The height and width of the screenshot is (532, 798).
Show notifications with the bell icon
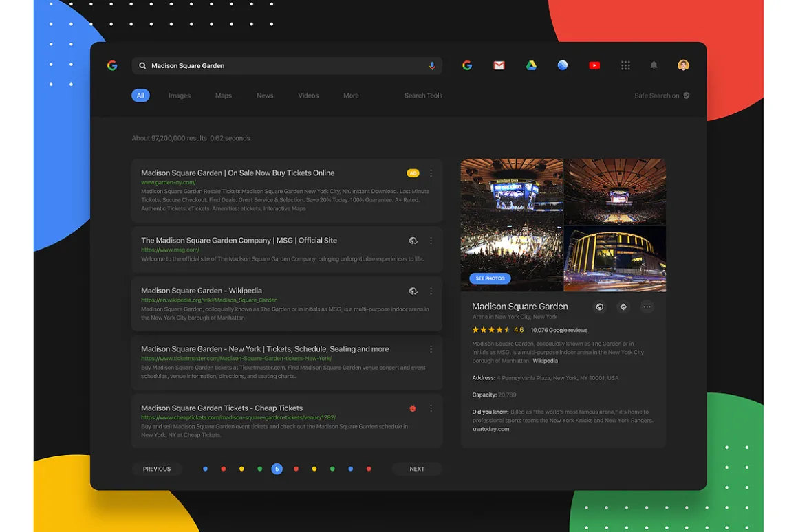click(654, 65)
